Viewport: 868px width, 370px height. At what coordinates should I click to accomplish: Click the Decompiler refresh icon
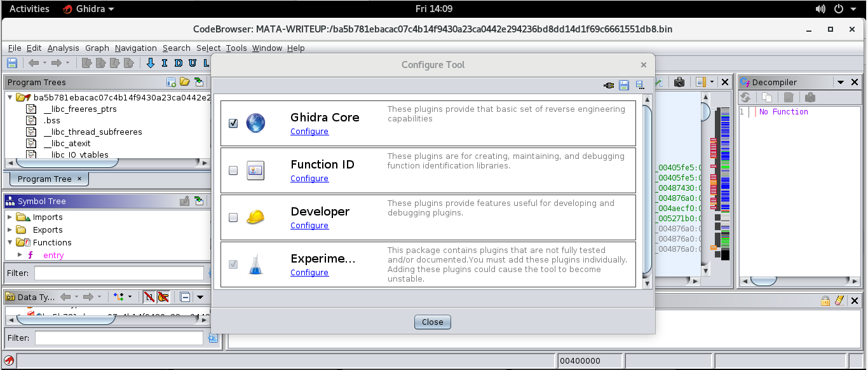(746, 98)
